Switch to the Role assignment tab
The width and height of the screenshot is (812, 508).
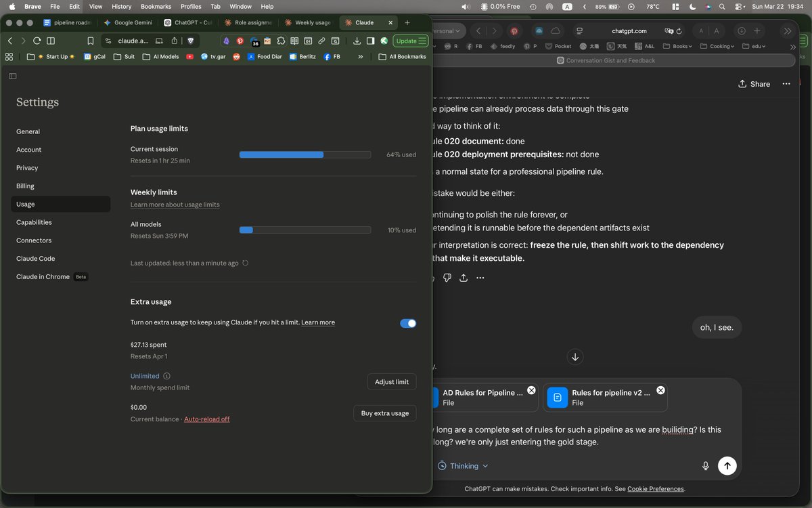(x=248, y=22)
